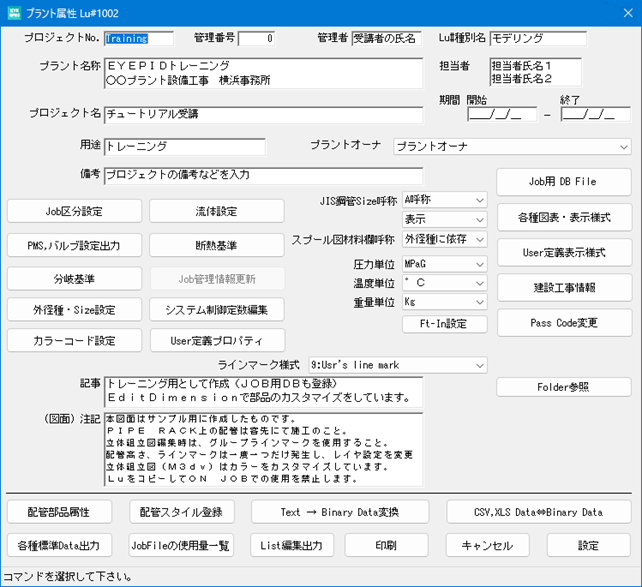Screen dimensions: 642x587
Task: Open the JIS鋼管Size呼称 A呼称 dropdown
Action: (x=445, y=200)
